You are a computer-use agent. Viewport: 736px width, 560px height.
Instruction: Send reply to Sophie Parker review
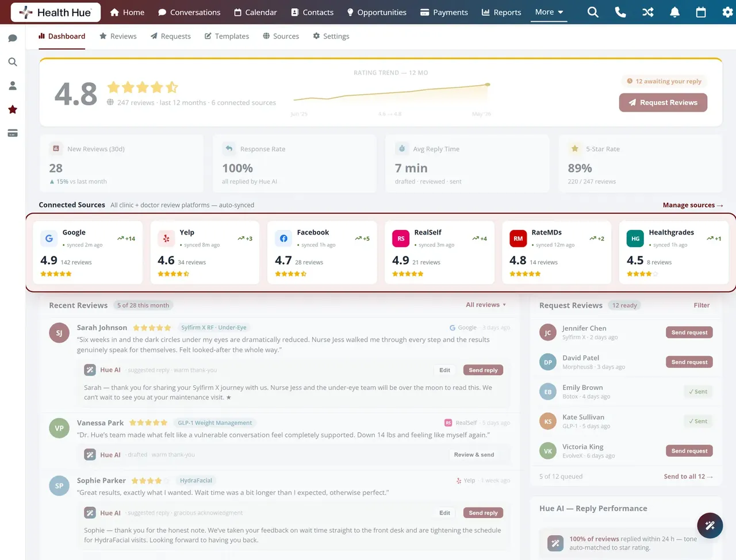483,513
